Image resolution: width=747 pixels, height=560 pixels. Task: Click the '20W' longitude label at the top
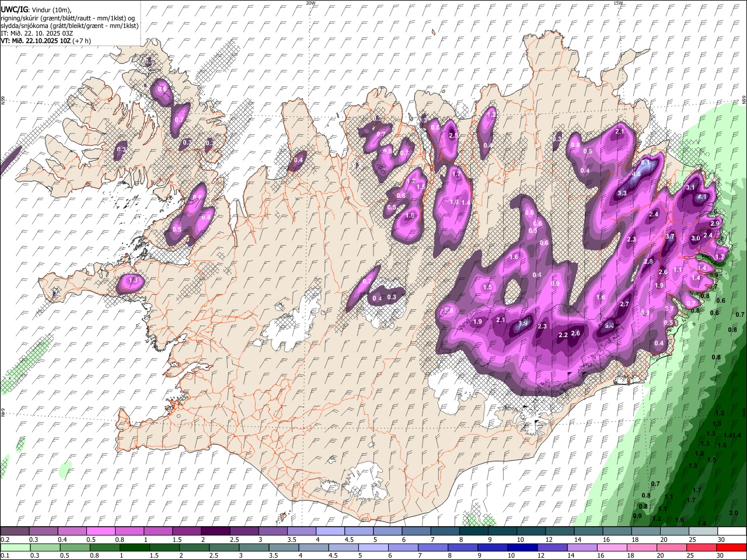(311, 3)
